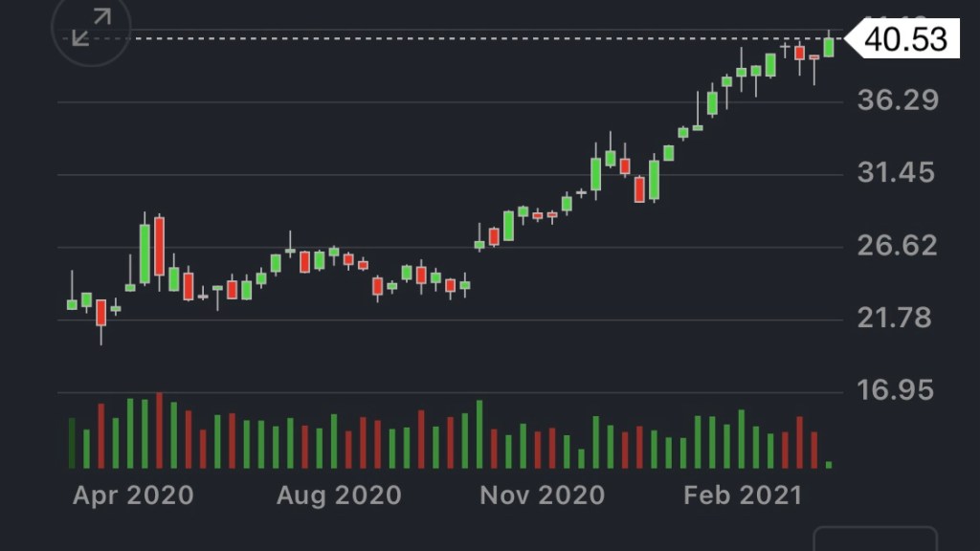The image size is (980, 551).
Task: Select the Apr 2020 date label
Action: (133, 496)
